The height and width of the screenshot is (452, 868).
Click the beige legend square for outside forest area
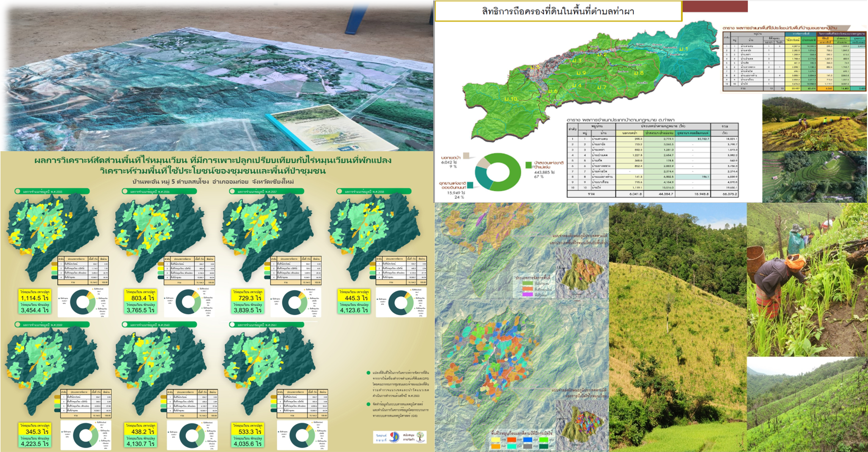coord(466,156)
